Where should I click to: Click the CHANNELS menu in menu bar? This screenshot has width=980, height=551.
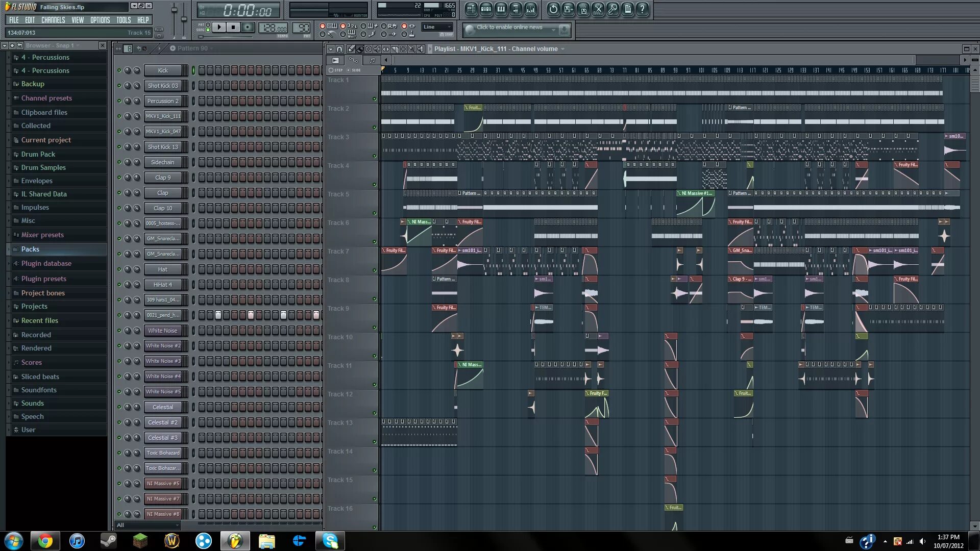(54, 19)
